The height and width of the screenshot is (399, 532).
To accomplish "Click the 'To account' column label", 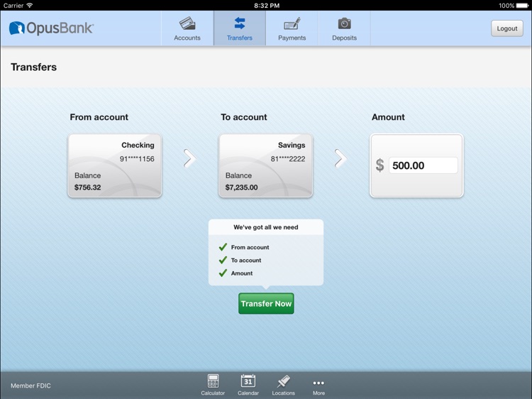I will [244, 117].
